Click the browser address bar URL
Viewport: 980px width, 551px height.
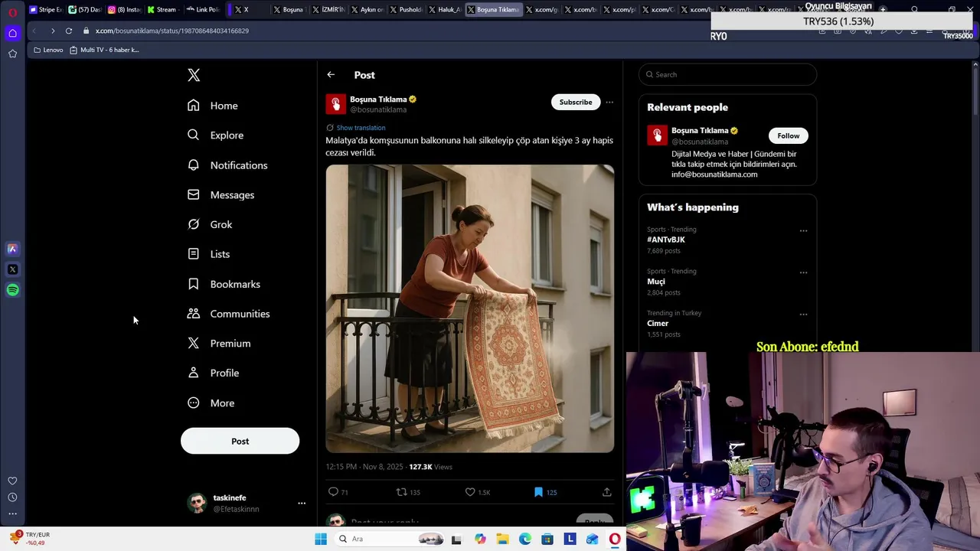pyautogui.click(x=172, y=31)
